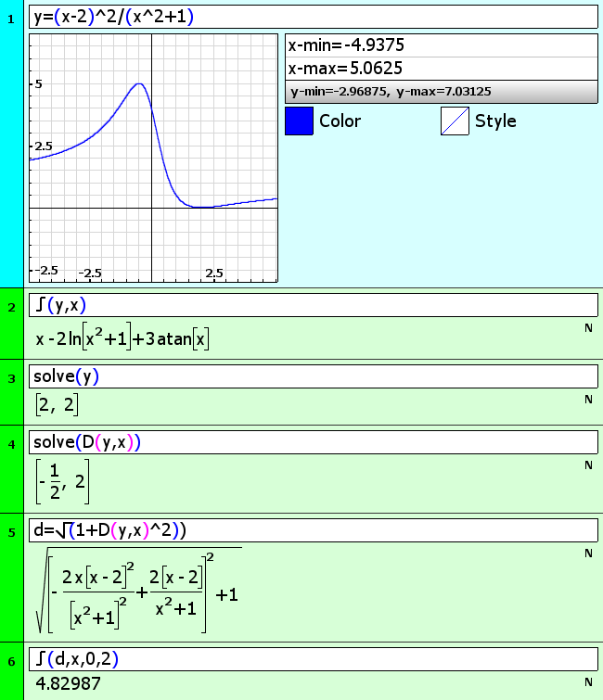Image resolution: width=603 pixels, height=700 pixels.
Task: Click the y=(x-2)^2/(x^2+1) equation input
Action: [313, 17]
